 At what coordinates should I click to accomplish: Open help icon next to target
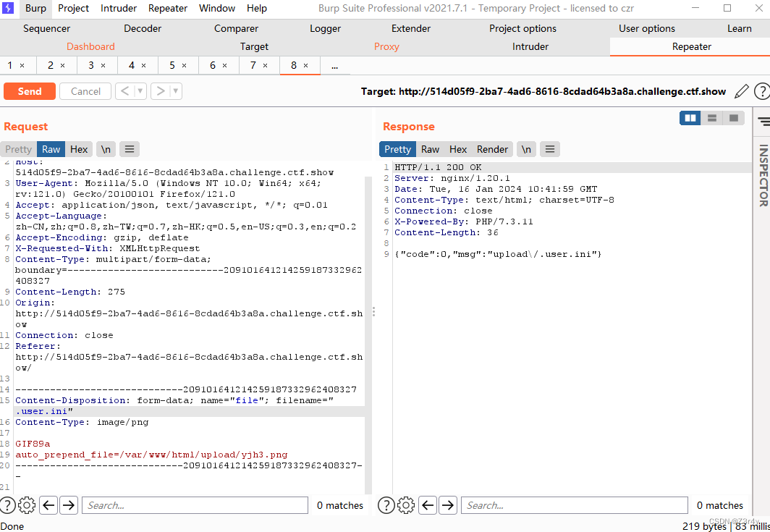(761, 91)
